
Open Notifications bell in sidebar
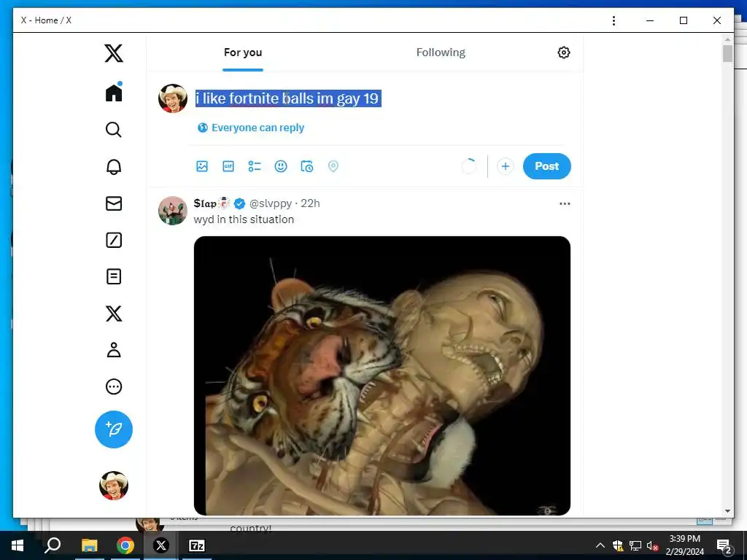pos(113,166)
